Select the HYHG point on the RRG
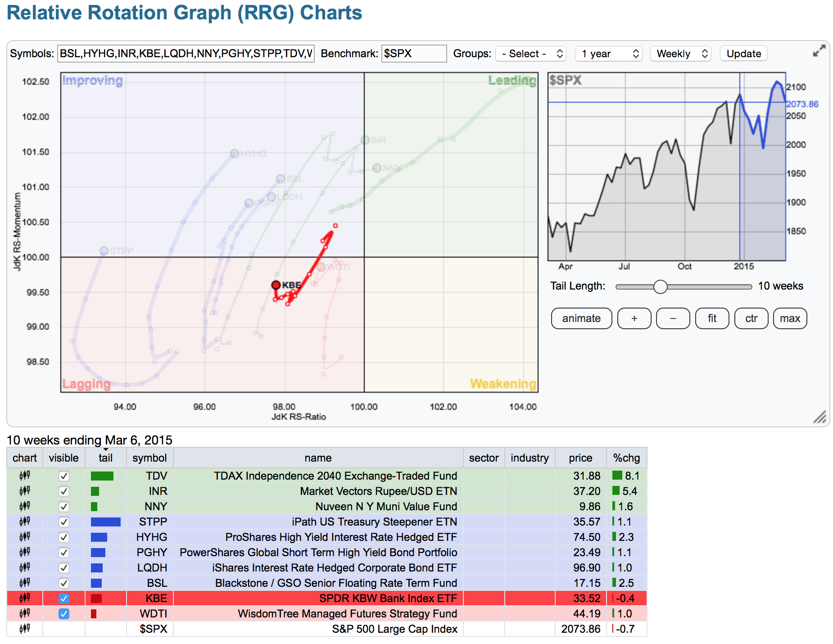The height and width of the screenshot is (644, 833). (235, 154)
